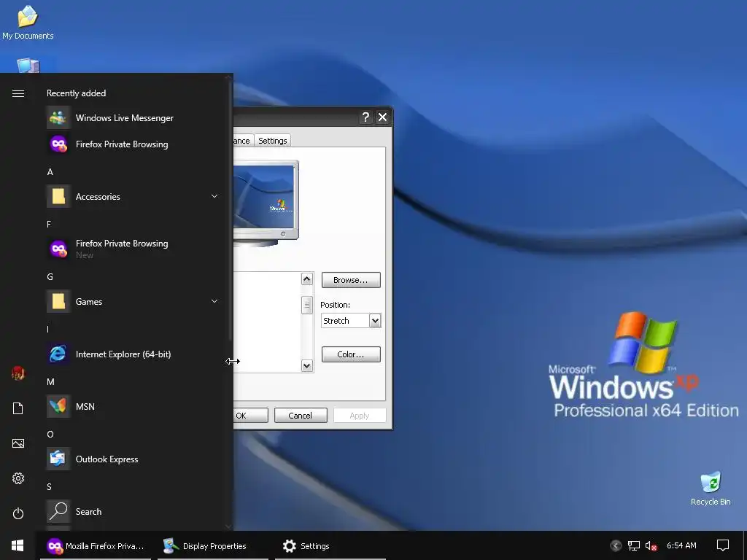Click the letter M section header
The image size is (747, 560).
click(50, 382)
